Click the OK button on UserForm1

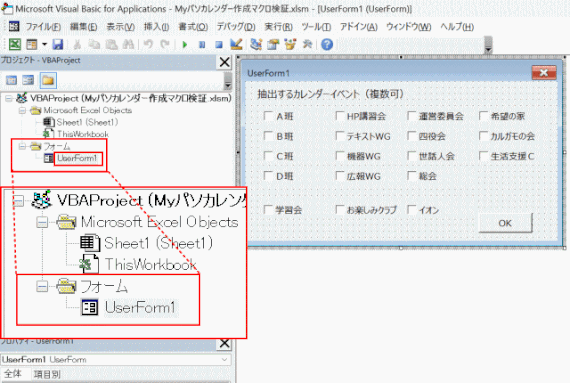(505, 223)
